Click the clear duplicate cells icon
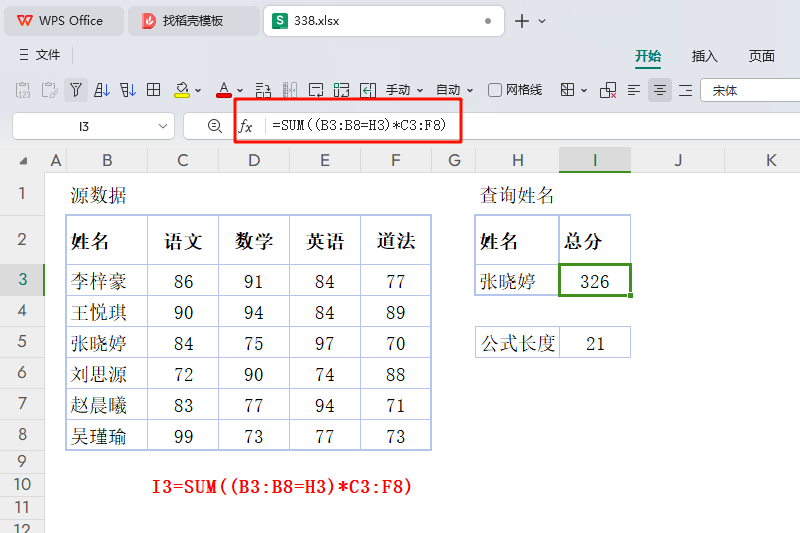This screenshot has height=533, width=800. tap(608, 90)
